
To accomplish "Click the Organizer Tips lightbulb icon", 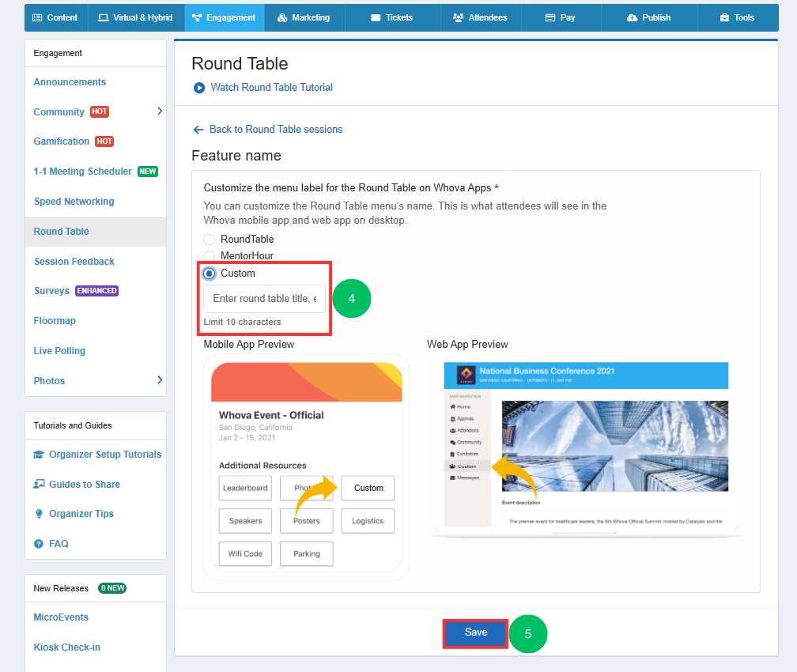I will tap(39, 514).
